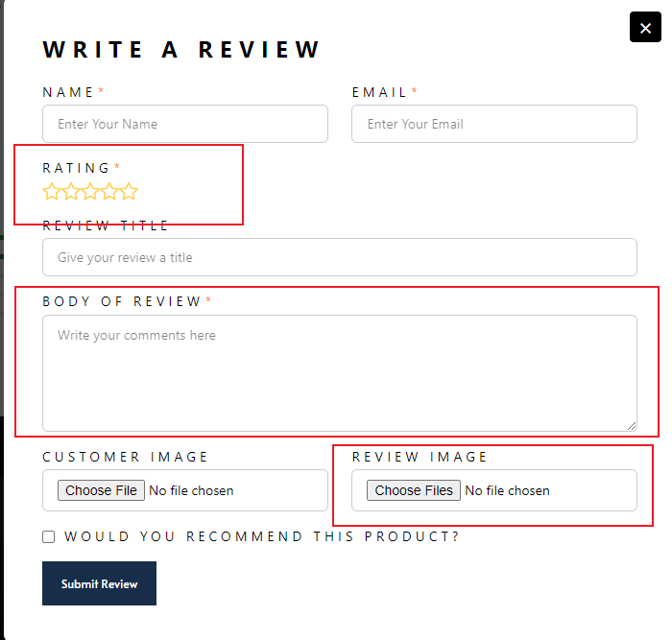Grab the text area resize handle

pyautogui.click(x=631, y=425)
